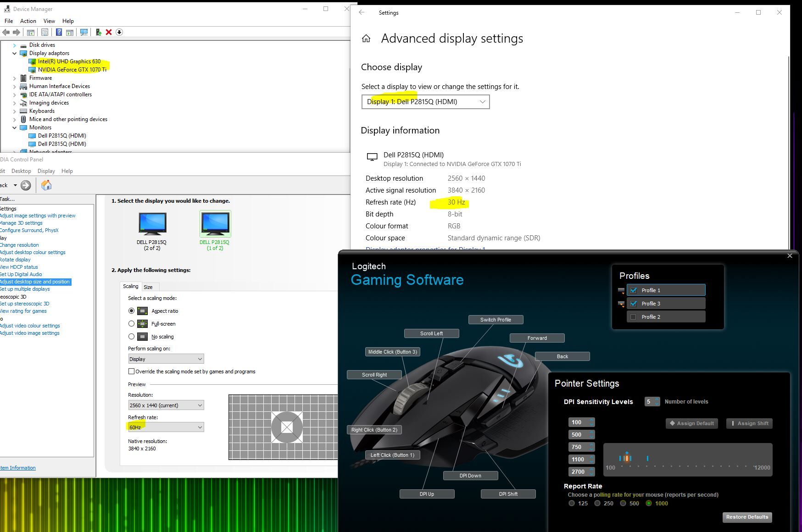
Task: Click Settings window back arrow
Action: tap(362, 12)
